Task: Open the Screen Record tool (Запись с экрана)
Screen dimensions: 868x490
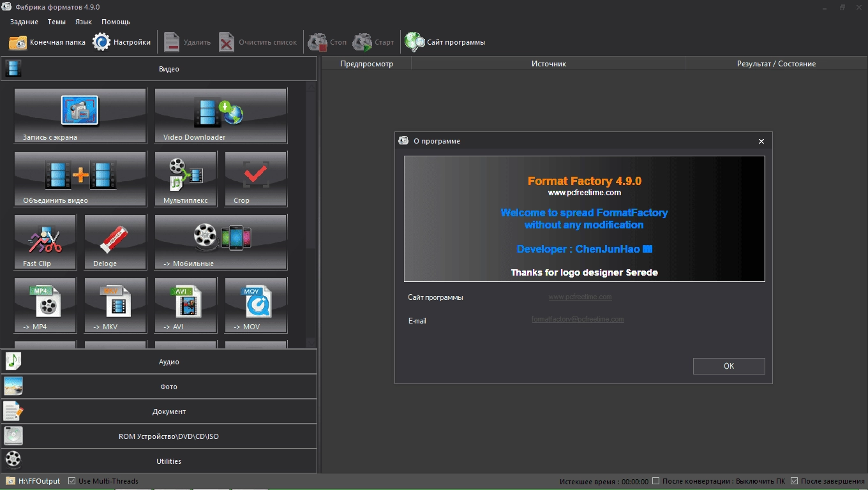Action: 80,115
